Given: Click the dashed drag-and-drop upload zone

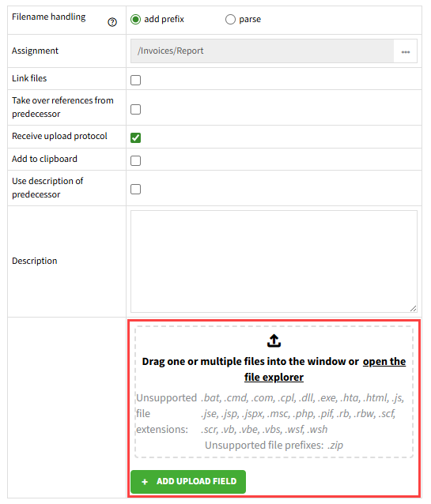Looking at the screenshot, I should tap(274, 392).
